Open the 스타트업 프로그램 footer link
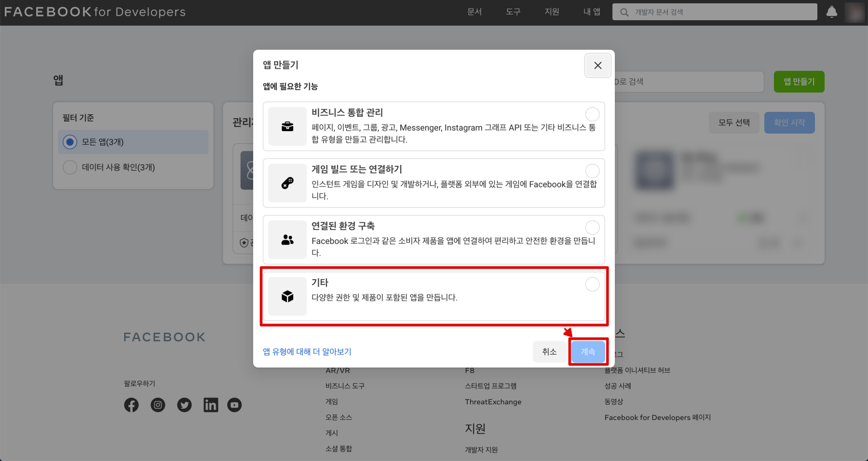This screenshot has width=868, height=461. [x=490, y=386]
